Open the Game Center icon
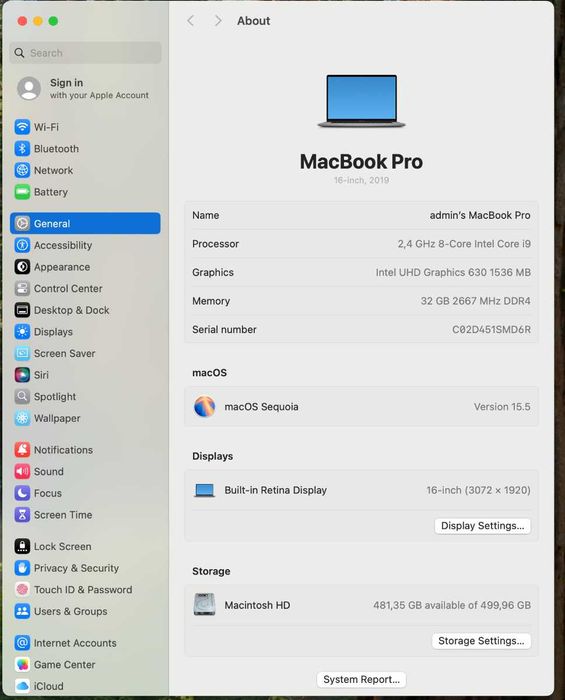This screenshot has width=565, height=700. pos(22,664)
